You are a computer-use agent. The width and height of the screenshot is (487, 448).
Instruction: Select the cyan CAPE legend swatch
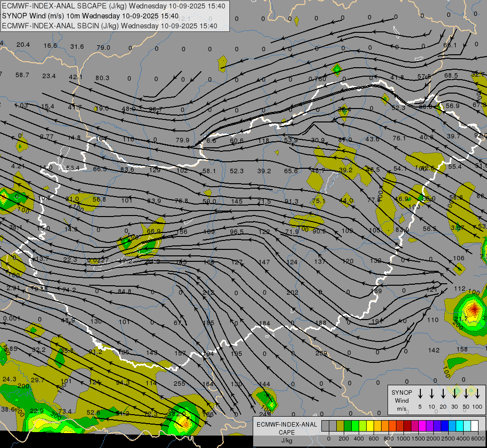(460, 426)
